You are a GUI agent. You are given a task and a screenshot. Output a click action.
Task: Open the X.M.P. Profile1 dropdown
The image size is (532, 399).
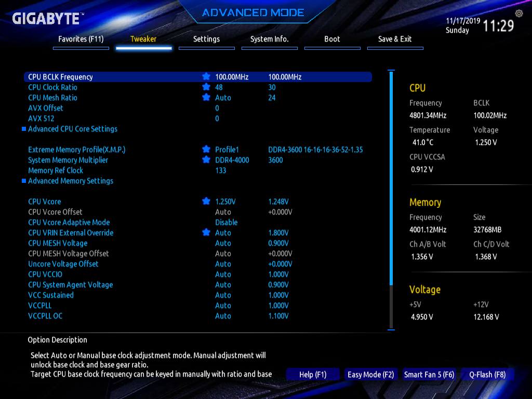pyautogui.click(x=227, y=150)
